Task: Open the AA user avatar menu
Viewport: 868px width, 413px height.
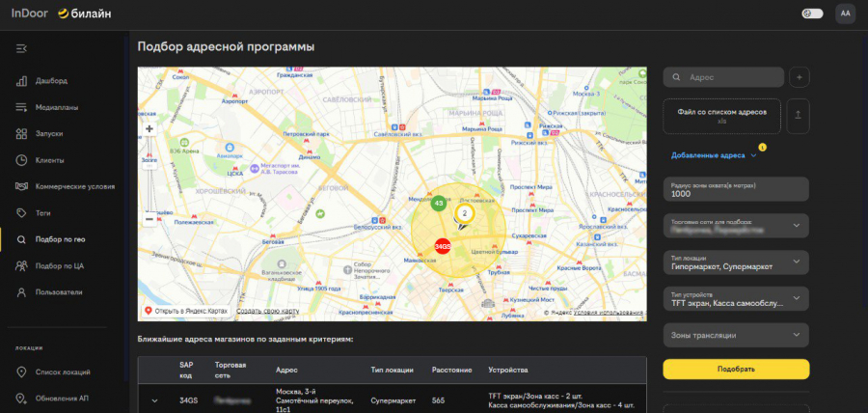Action: pos(845,14)
